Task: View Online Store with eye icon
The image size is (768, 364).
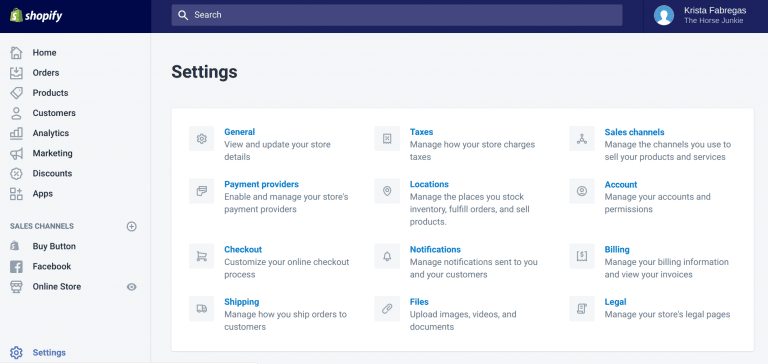Action: 131,287
